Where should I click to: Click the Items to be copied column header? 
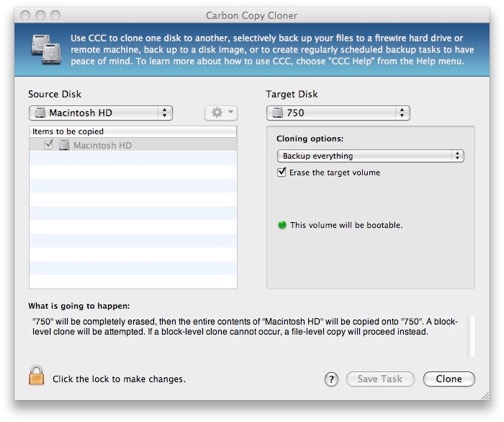[x=133, y=131]
